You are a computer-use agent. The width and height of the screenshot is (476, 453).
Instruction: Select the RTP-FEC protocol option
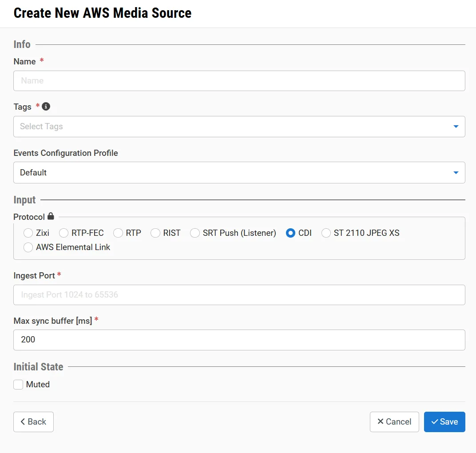(x=64, y=233)
